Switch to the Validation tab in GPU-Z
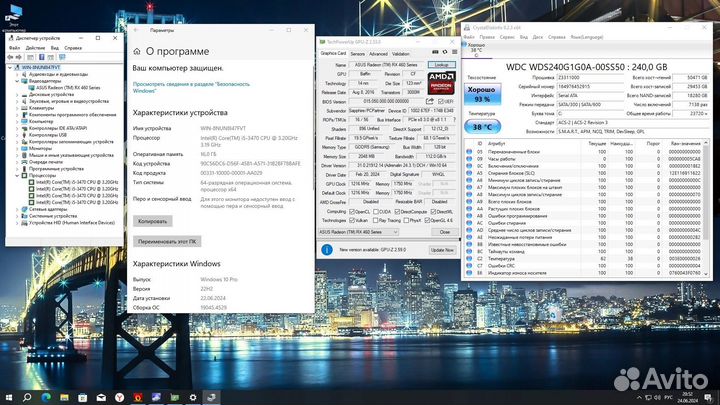Screen dimensions: 720x405 (400, 54)
